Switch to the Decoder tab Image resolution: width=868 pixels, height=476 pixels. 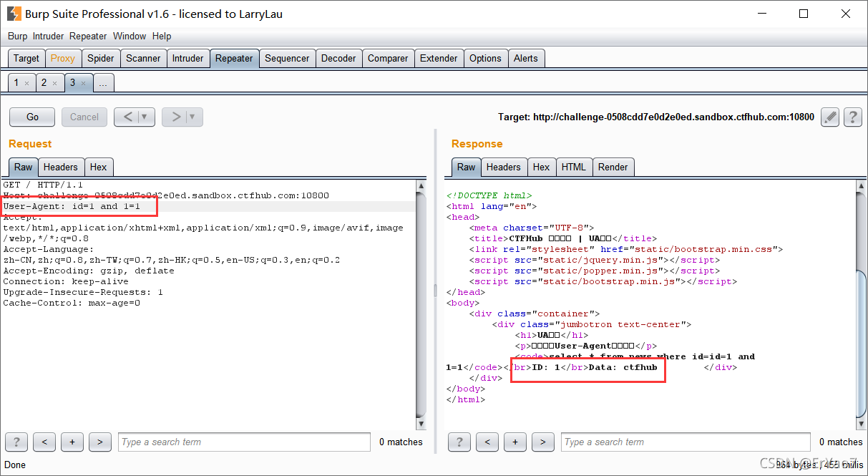338,58
